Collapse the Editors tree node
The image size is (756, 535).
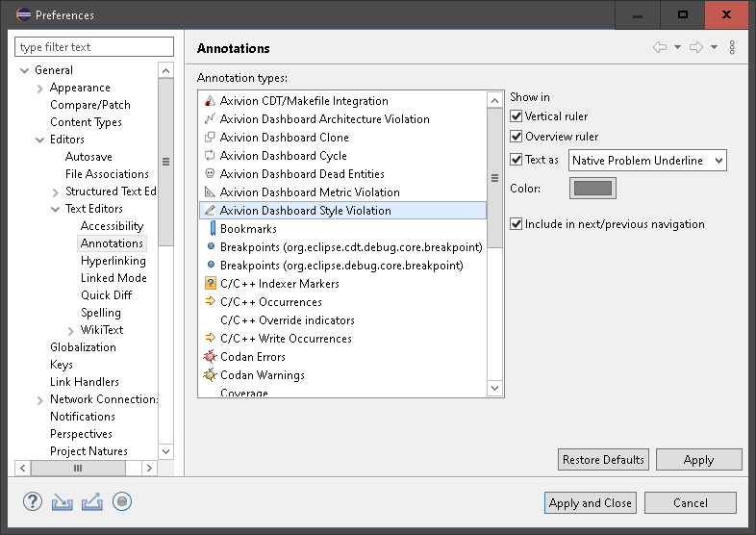40,140
